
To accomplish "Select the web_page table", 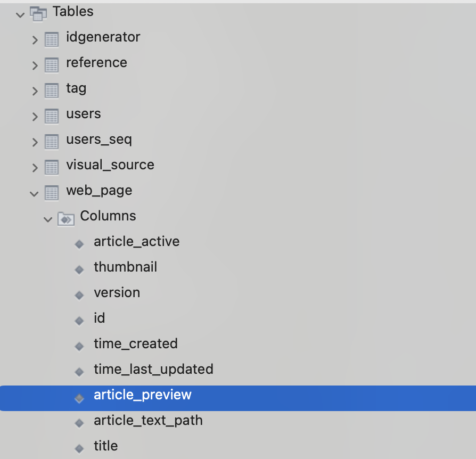I will point(99,191).
